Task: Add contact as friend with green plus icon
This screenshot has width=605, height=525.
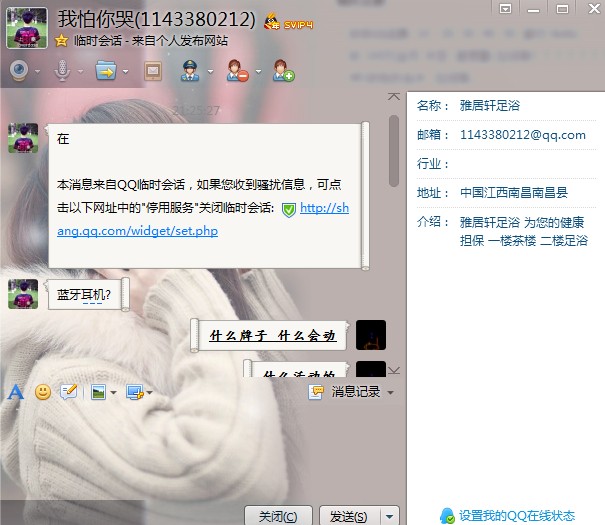Action: coord(284,71)
